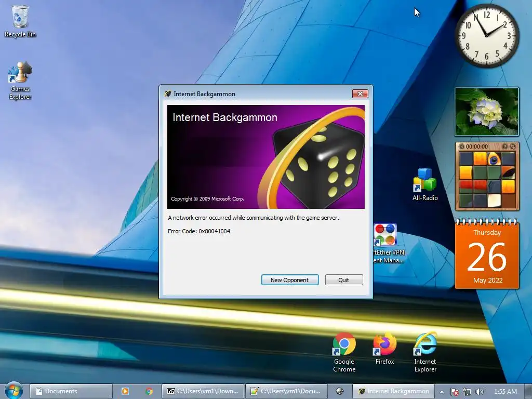
Task: Open the Windows Start menu
Action: click(x=14, y=391)
